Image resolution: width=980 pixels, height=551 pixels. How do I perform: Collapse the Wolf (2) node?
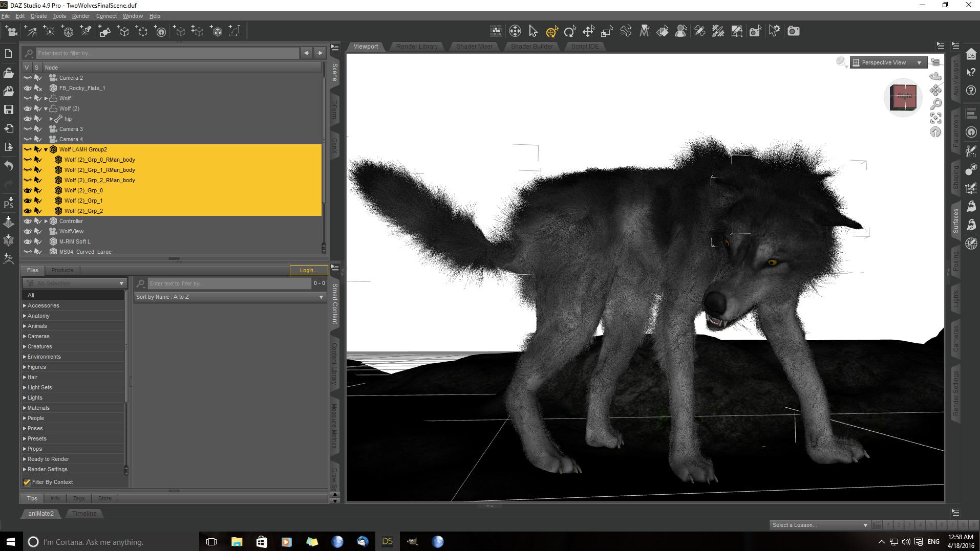(46, 108)
